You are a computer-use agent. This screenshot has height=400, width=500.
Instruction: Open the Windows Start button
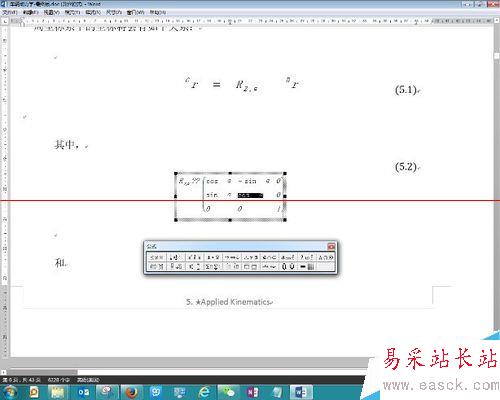[x=10, y=392]
